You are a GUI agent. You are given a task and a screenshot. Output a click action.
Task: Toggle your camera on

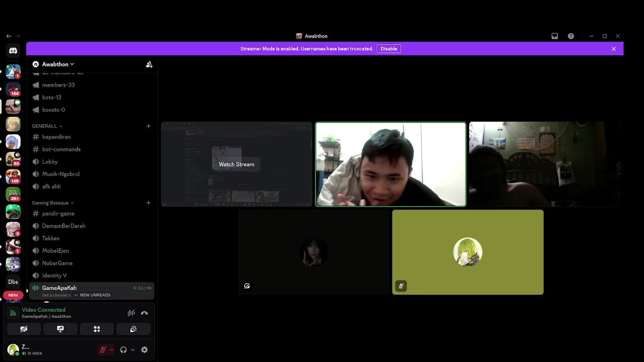click(x=24, y=329)
